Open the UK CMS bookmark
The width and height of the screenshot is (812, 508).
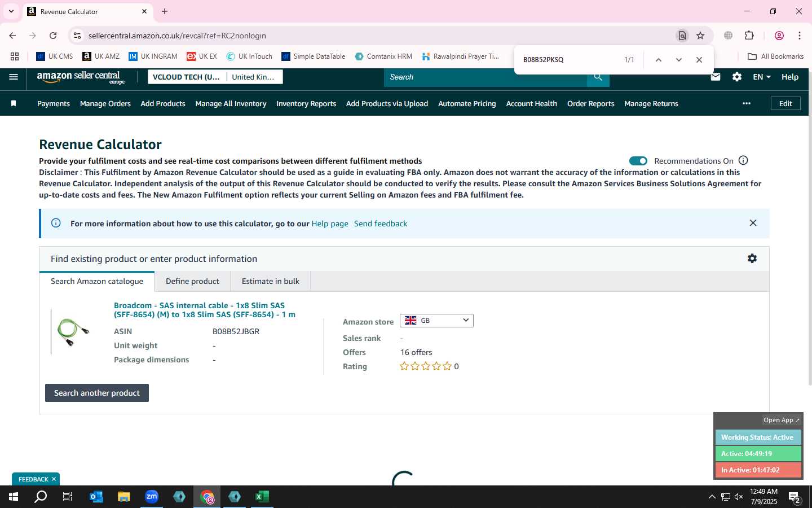pyautogui.click(x=55, y=56)
